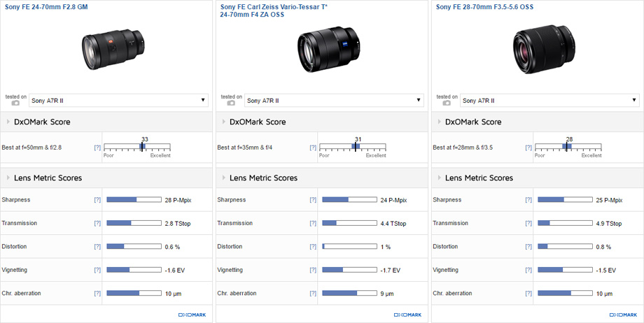Open Sony FE 28-70mm F3.5-5.6 OSS title link

[484, 7]
